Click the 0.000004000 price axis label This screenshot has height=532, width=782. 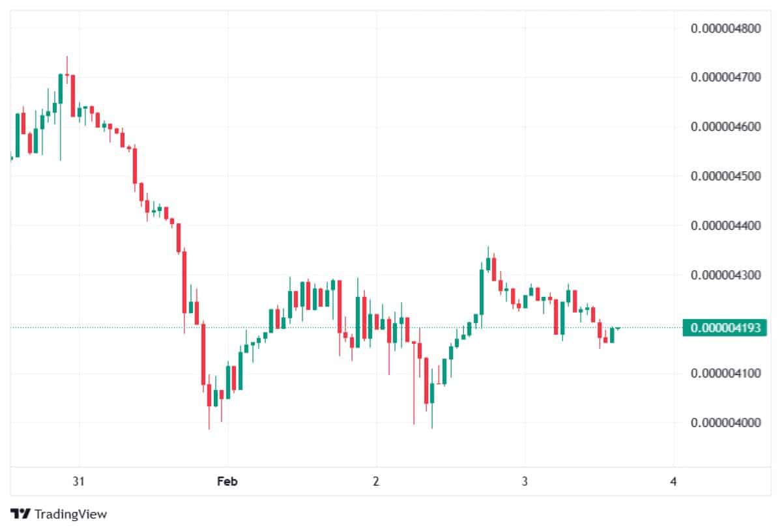[x=725, y=423]
